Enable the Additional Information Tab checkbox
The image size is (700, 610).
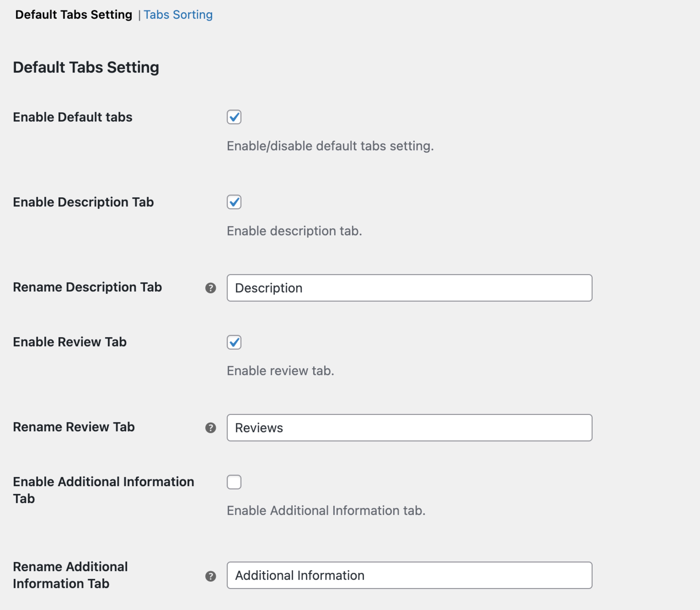(x=234, y=482)
